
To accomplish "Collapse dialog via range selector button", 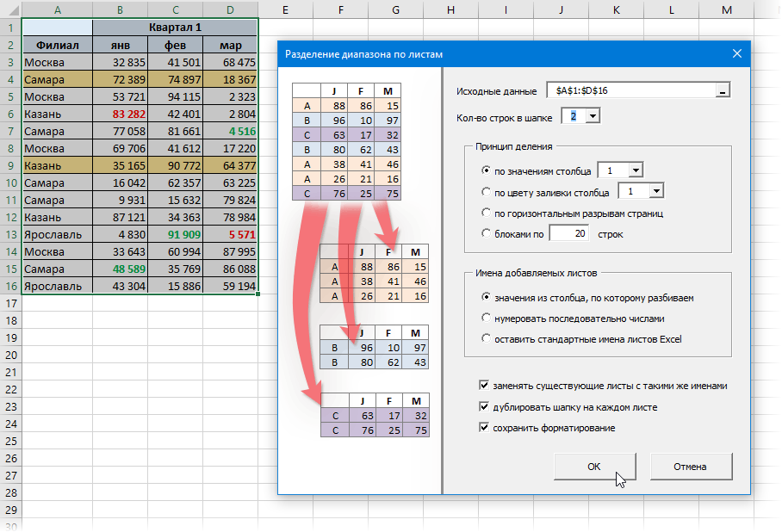I will (x=722, y=90).
